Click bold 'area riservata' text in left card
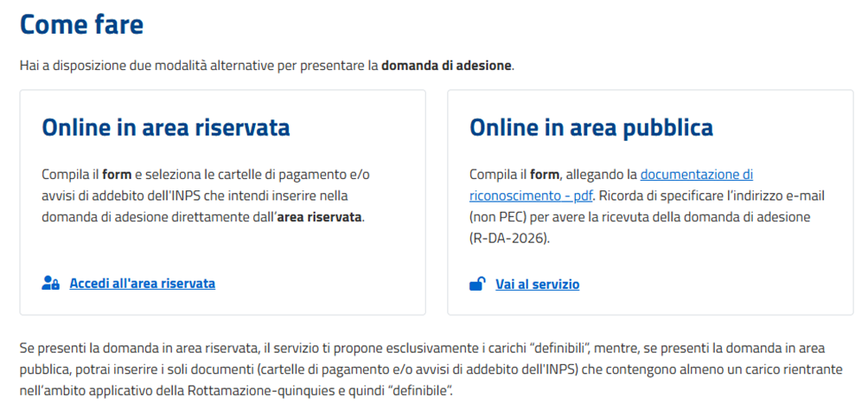This screenshot has height=404, width=868. pos(323,216)
